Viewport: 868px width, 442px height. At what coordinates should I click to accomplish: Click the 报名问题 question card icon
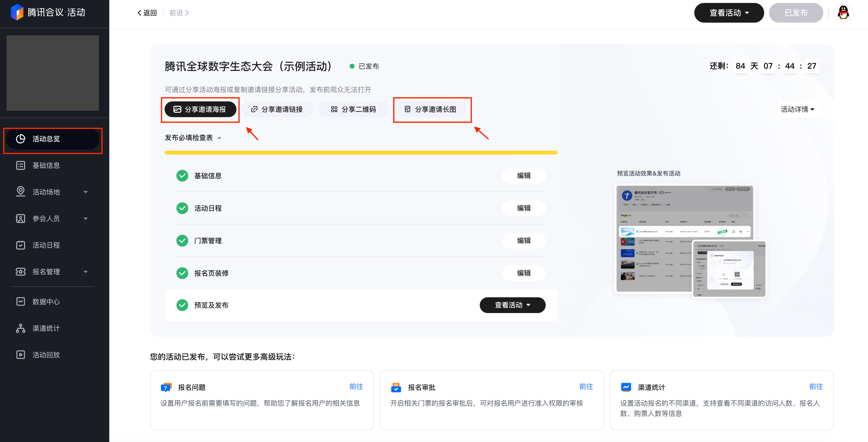[x=166, y=387]
